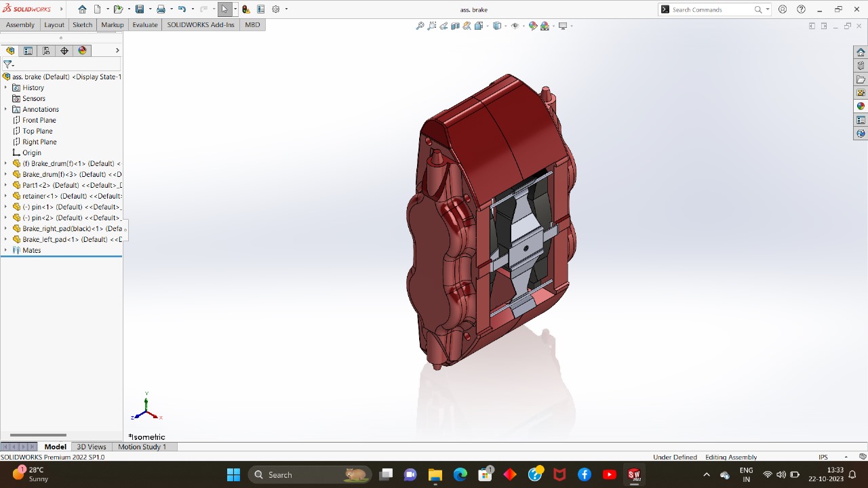
Task: Select Front Plane in the tree
Action: click(39, 120)
